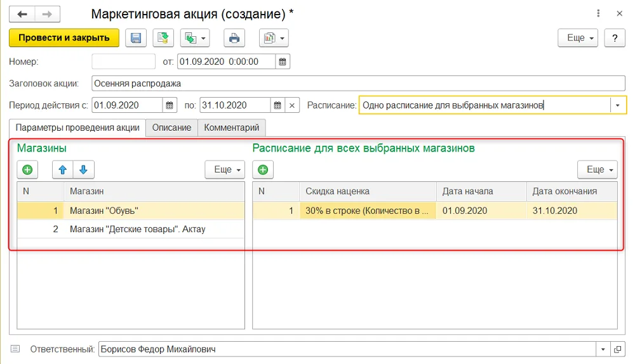This screenshot has height=364, width=635.
Task: Open the top toolbar Еще menu
Action: click(578, 38)
